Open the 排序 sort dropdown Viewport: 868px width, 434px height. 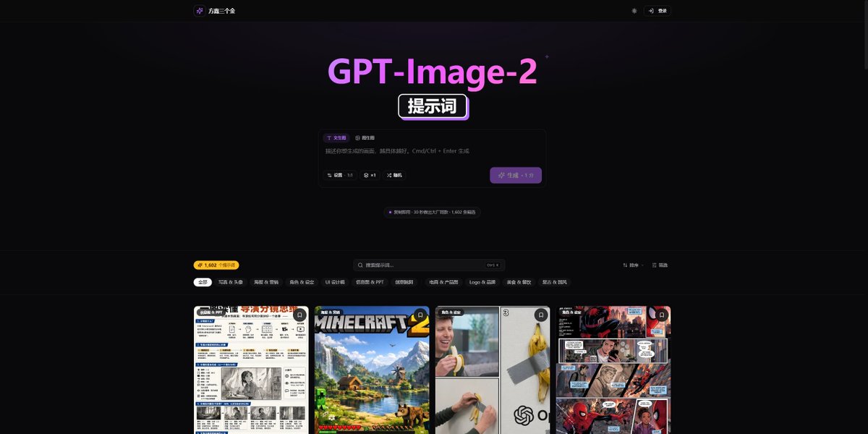(633, 265)
